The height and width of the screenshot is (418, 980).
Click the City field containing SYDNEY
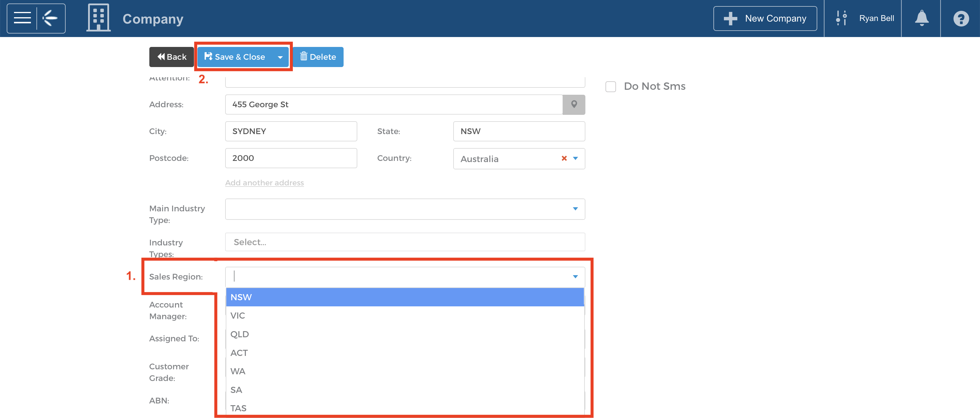pyautogui.click(x=291, y=131)
